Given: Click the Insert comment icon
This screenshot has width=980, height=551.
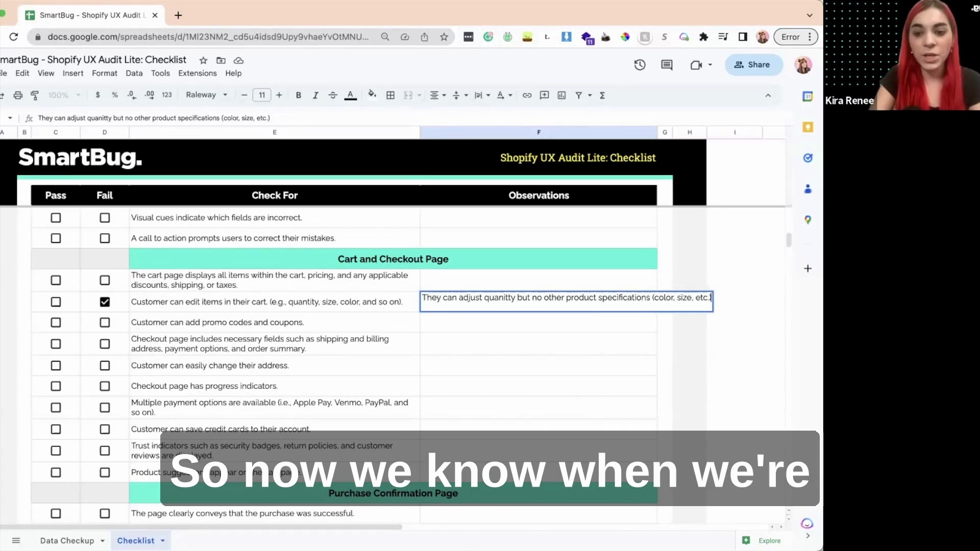Looking at the screenshot, I should click(x=544, y=95).
